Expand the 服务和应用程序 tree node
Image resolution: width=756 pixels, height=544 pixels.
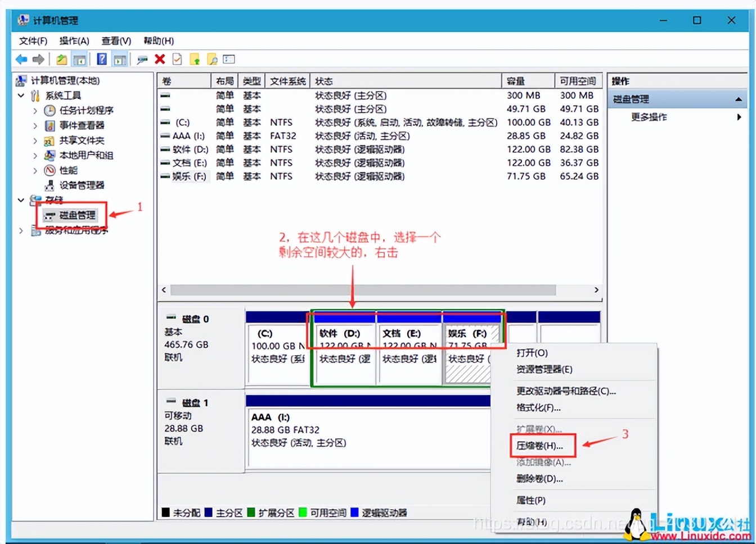coord(21,230)
